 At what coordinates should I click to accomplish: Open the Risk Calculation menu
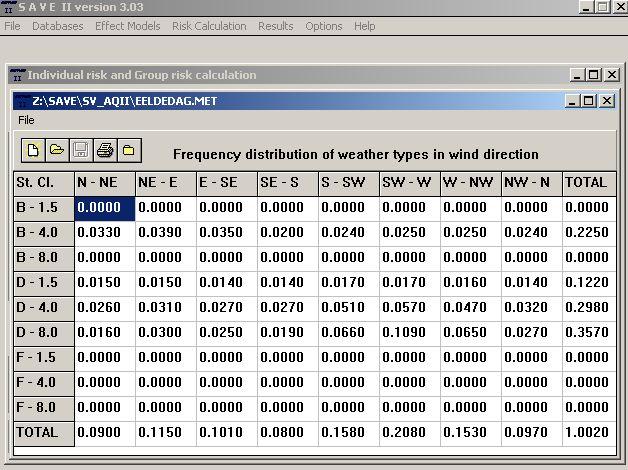tap(209, 26)
